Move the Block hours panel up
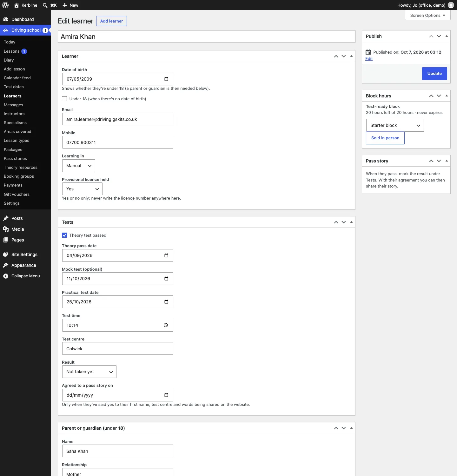This screenshot has width=457, height=476. click(431, 96)
